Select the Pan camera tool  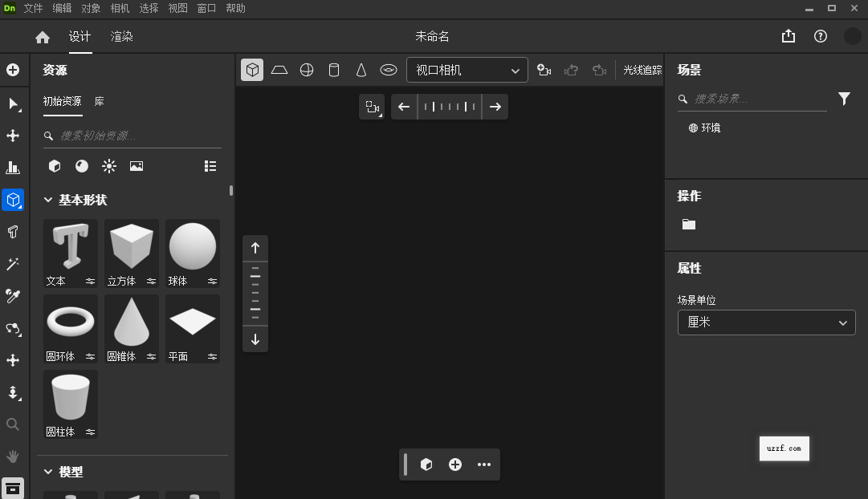[13, 361]
